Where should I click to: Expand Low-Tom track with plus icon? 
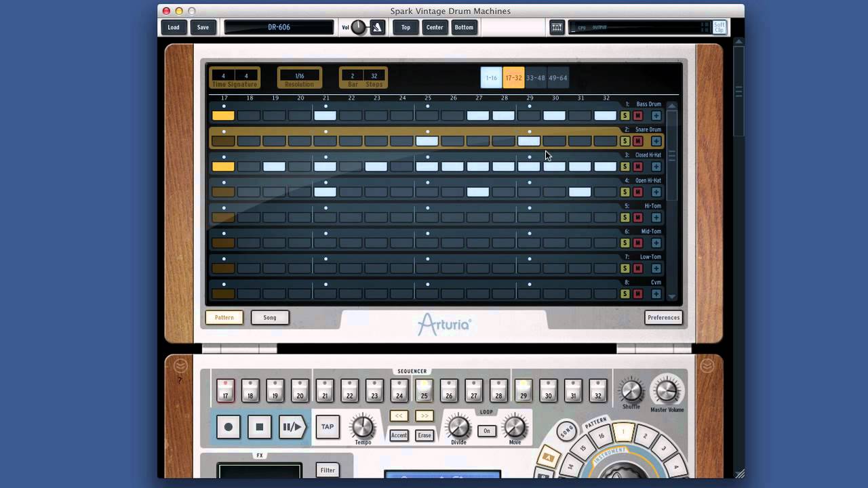pos(656,268)
